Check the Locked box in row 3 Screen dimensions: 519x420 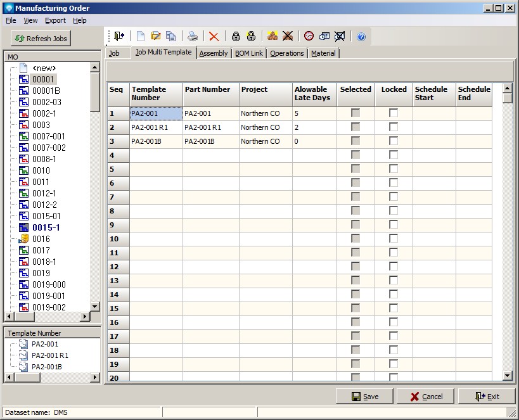394,141
